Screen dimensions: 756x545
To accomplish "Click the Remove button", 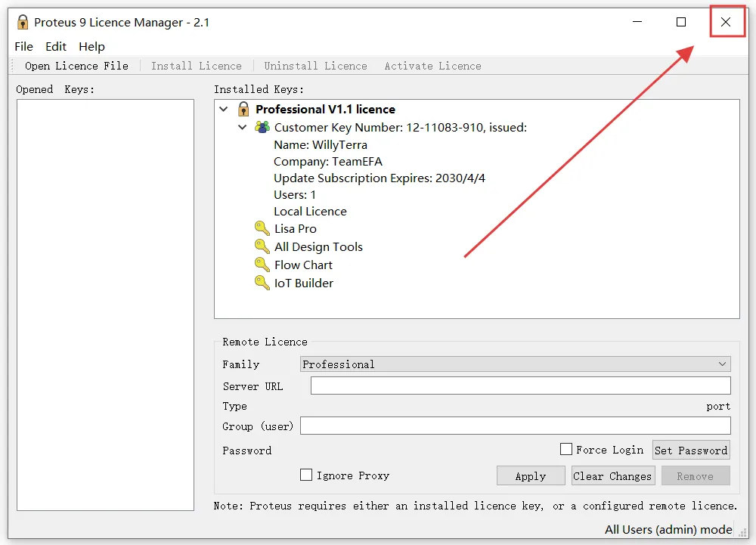I will click(696, 476).
